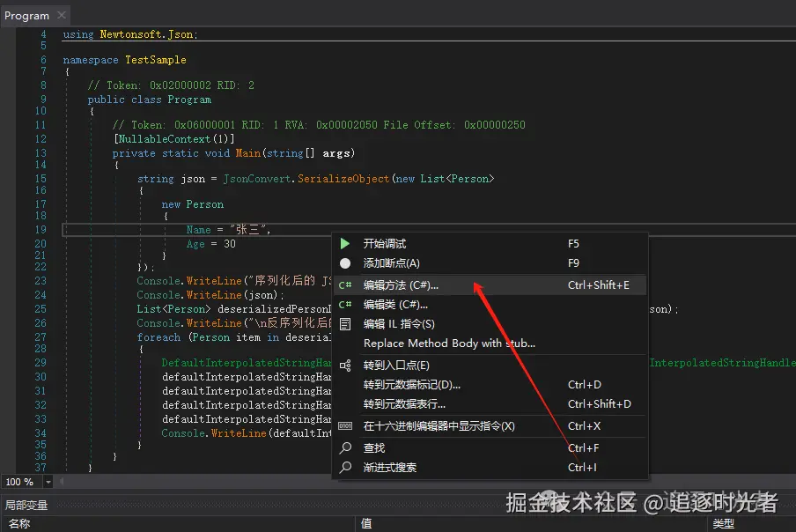Image resolution: width=796 pixels, height=532 pixels.
Task: Click the 类型 column header
Action: click(x=724, y=523)
